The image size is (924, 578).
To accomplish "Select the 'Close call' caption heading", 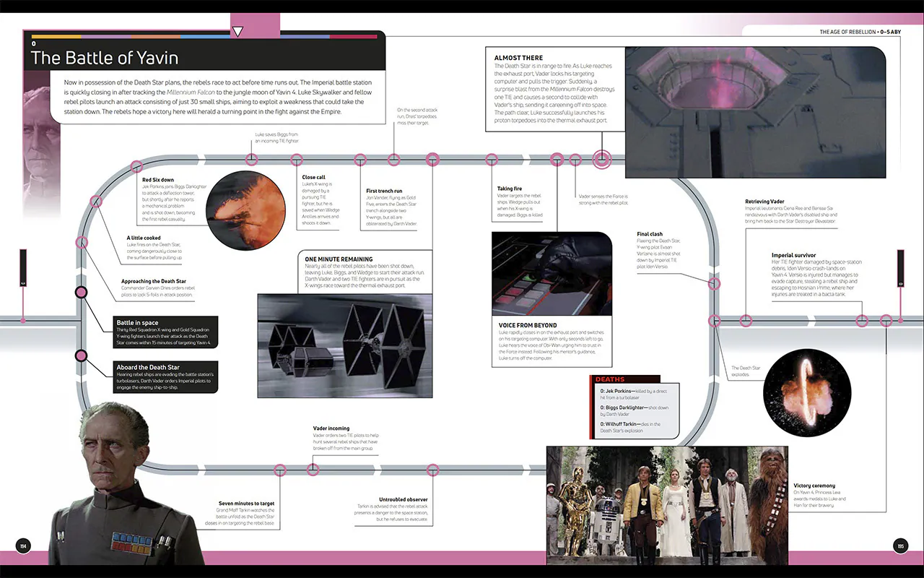I will pyautogui.click(x=313, y=177).
